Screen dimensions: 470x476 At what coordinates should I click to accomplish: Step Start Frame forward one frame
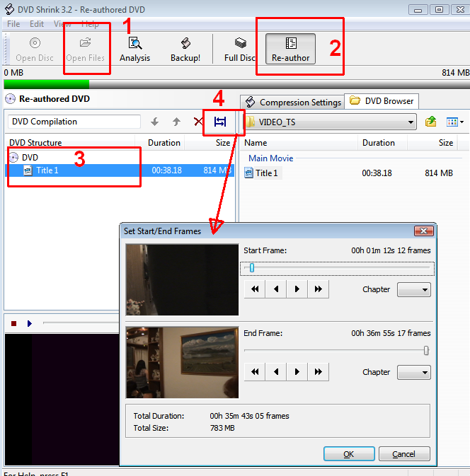click(x=297, y=289)
